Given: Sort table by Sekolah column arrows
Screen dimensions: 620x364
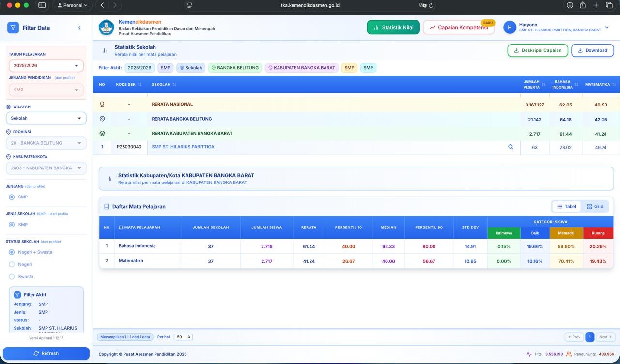Looking at the screenshot, I should pyautogui.click(x=174, y=84).
